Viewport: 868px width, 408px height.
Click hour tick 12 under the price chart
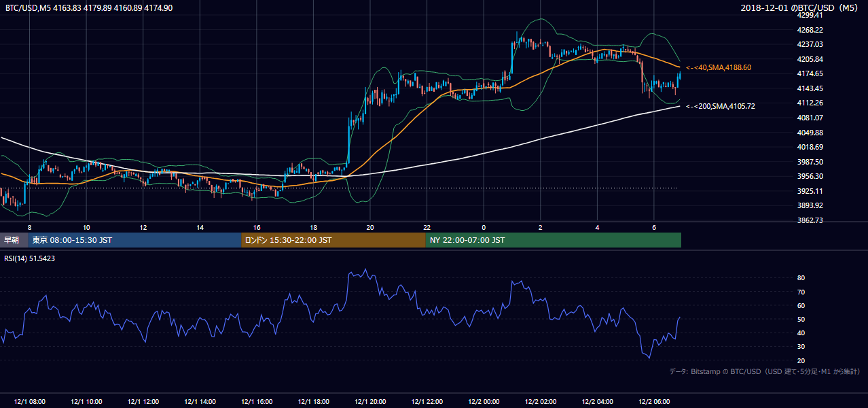[x=143, y=227]
